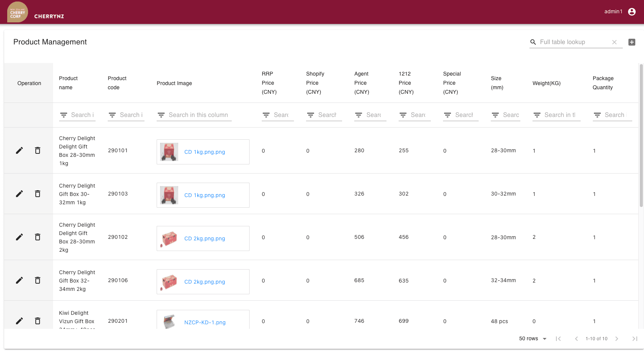The image size is (644, 352).
Task: Edit product 290101 with the pencil icon
Action: coord(19,150)
